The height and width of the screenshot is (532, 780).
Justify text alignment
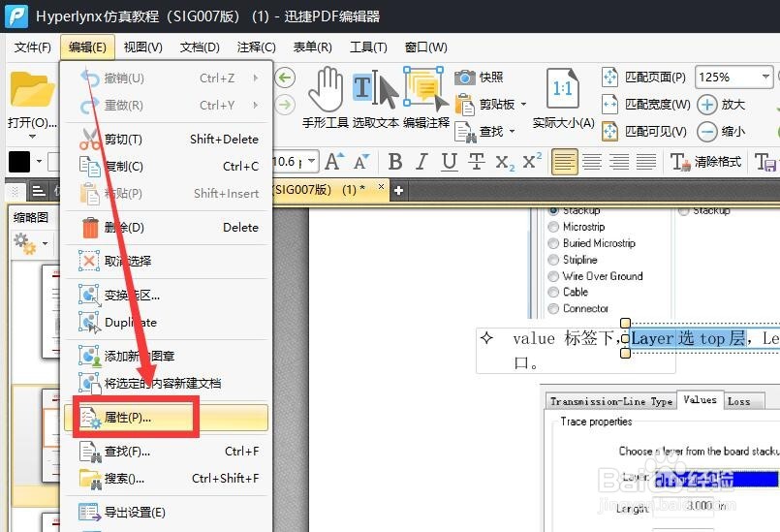coord(645,162)
